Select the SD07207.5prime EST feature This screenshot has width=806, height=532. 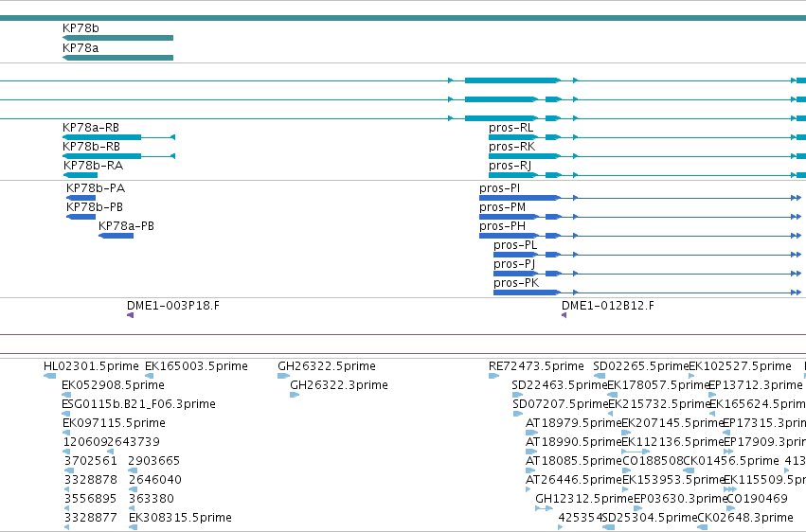(518, 414)
